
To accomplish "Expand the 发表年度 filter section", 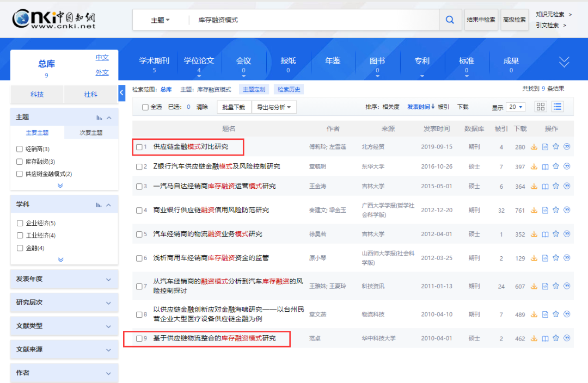I will click(64, 279).
